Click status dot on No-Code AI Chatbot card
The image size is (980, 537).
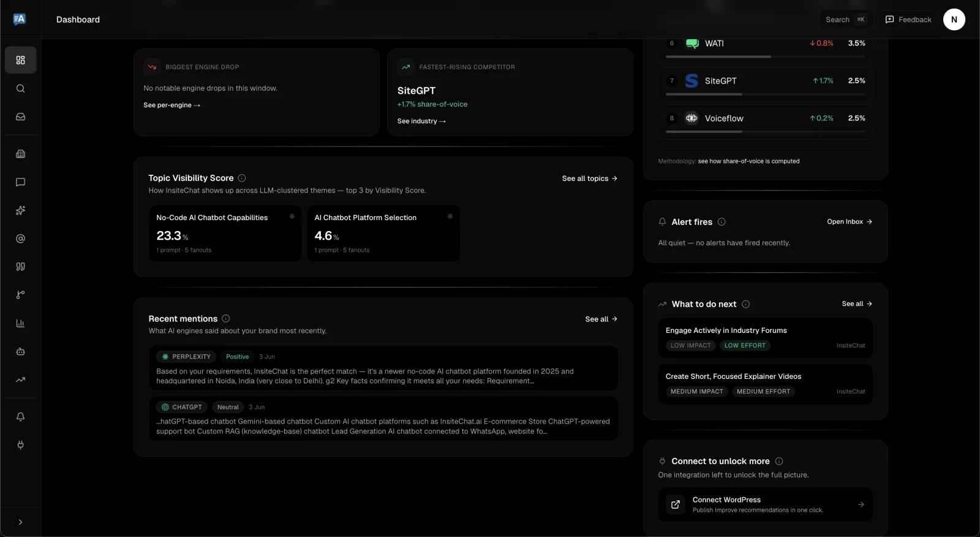point(292,216)
